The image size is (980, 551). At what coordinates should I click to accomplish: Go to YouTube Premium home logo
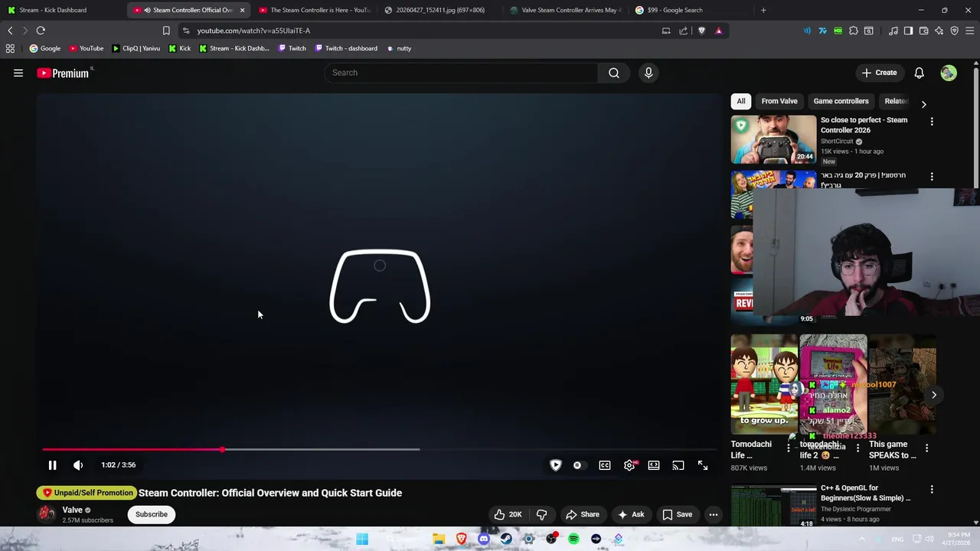point(64,73)
